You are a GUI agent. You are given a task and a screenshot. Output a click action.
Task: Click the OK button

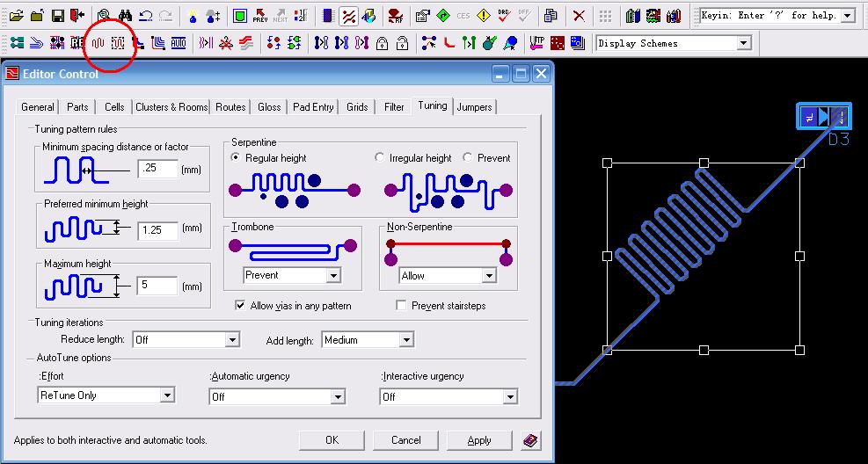pyautogui.click(x=332, y=440)
